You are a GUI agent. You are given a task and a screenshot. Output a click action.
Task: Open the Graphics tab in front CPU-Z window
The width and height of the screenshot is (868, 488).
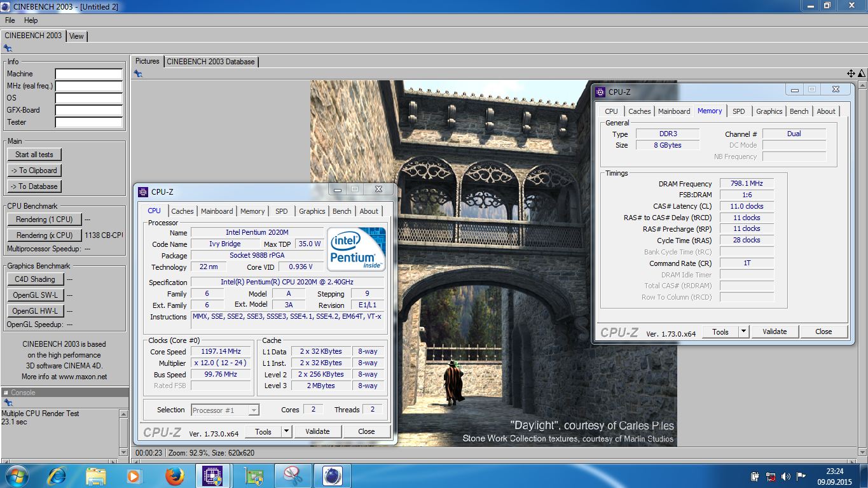point(312,211)
